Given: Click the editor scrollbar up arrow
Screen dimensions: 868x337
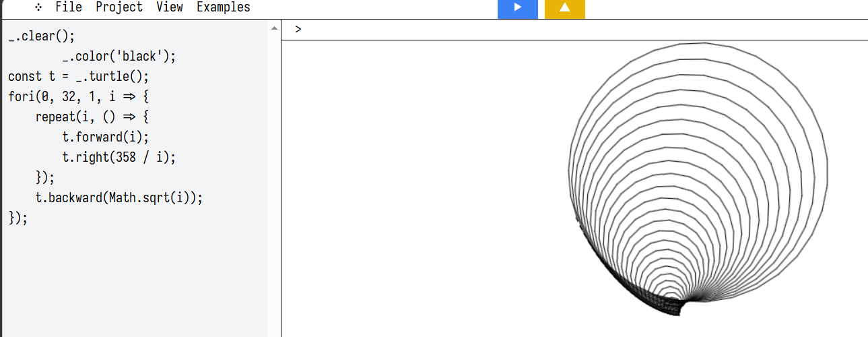Looking at the screenshot, I should tap(273, 28).
